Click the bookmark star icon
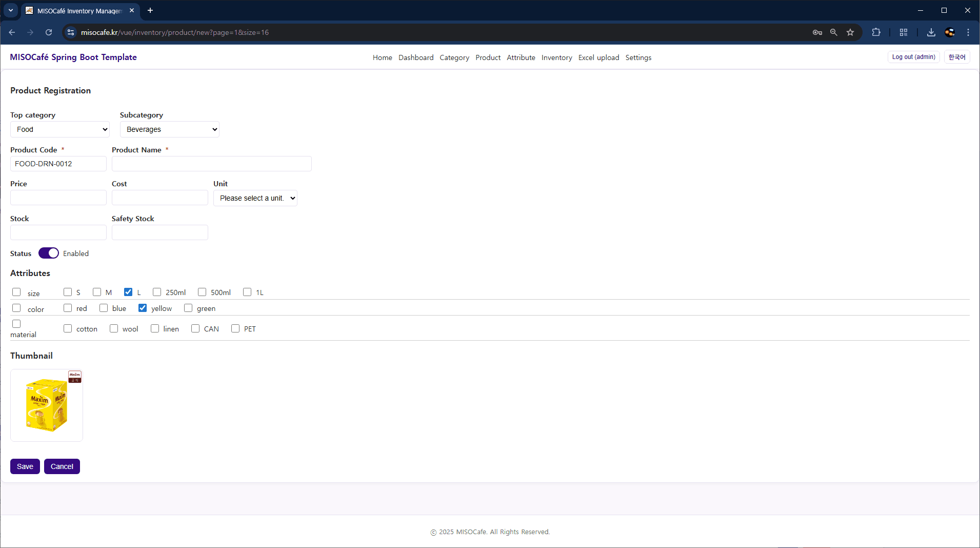Image resolution: width=980 pixels, height=548 pixels. 850,32
